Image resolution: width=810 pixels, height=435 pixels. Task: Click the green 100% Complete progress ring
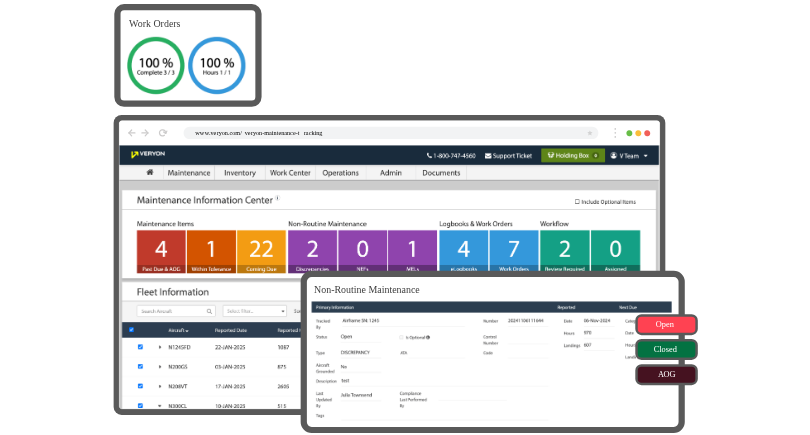[x=155, y=66]
